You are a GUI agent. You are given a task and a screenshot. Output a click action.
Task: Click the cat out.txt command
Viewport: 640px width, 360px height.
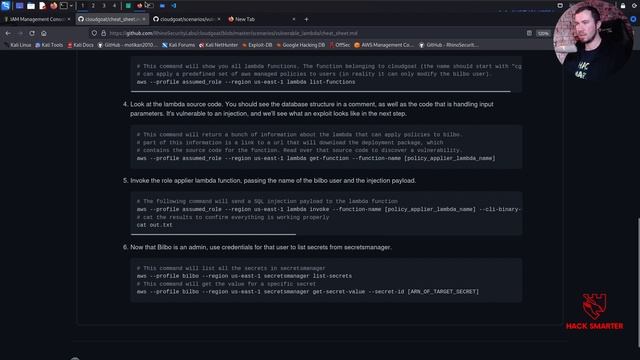154,225
